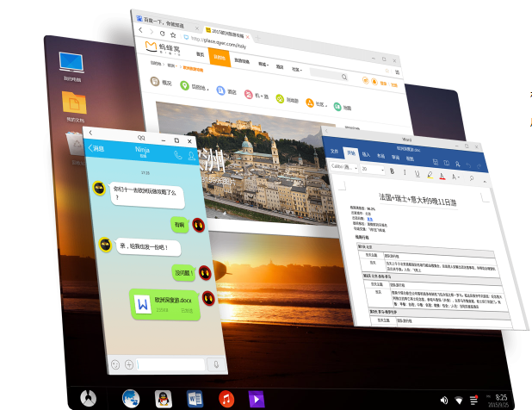The image size is (532, 410).
Task: Click the browser forward arrow
Action: click(152, 32)
